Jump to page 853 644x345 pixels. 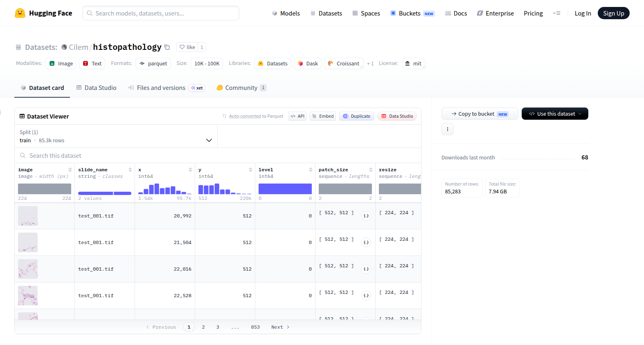255,327
